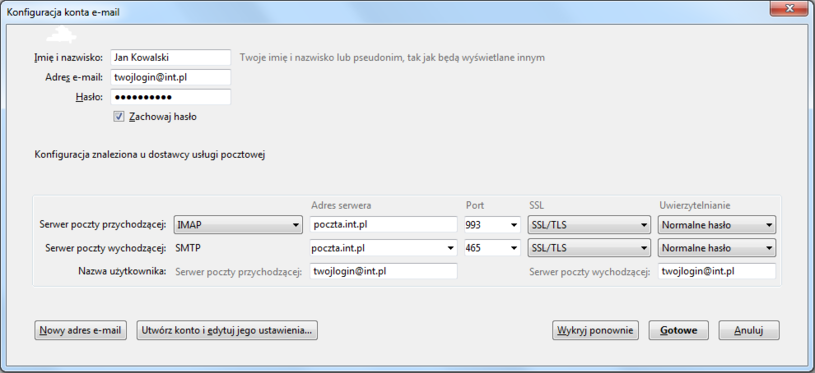815x373 pixels.
Task: Click the Anuluj button
Action: coord(749,330)
